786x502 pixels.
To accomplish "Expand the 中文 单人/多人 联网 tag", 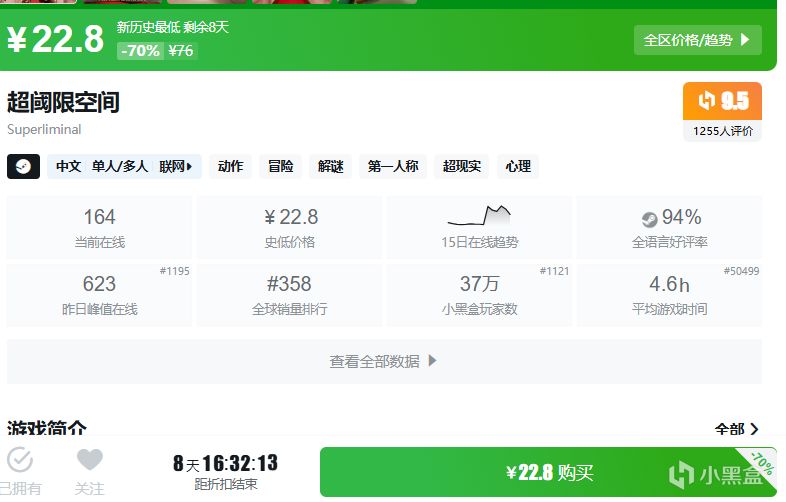I will point(124,166).
